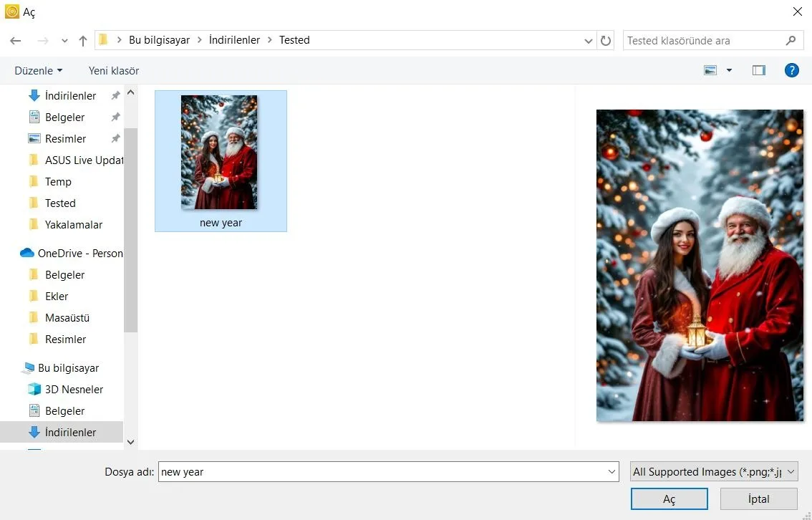Open the help question mark icon
Screen dimensions: 812x520
pos(791,70)
